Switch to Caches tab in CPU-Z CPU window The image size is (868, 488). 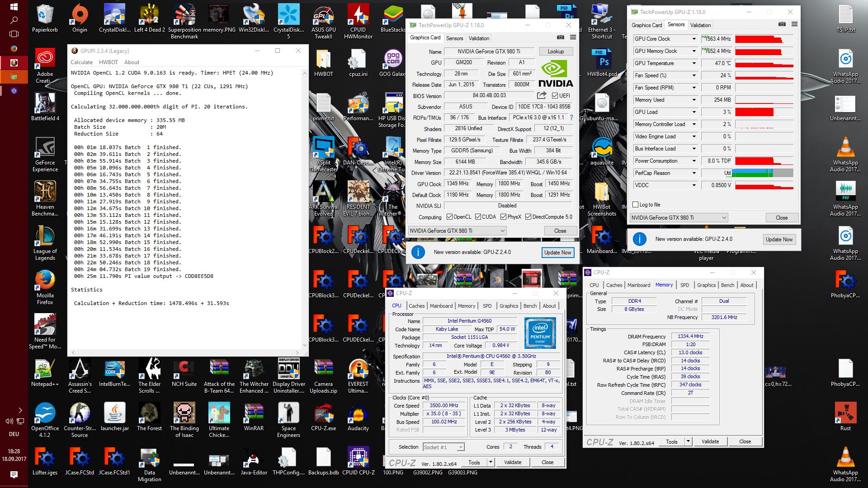416,306
